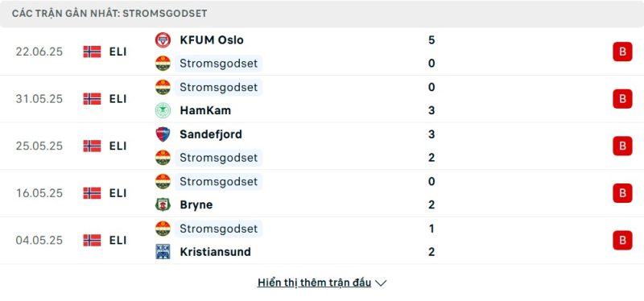
Task: Click the ELI league label on the 16.05.25 match
Action: (x=118, y=193)
